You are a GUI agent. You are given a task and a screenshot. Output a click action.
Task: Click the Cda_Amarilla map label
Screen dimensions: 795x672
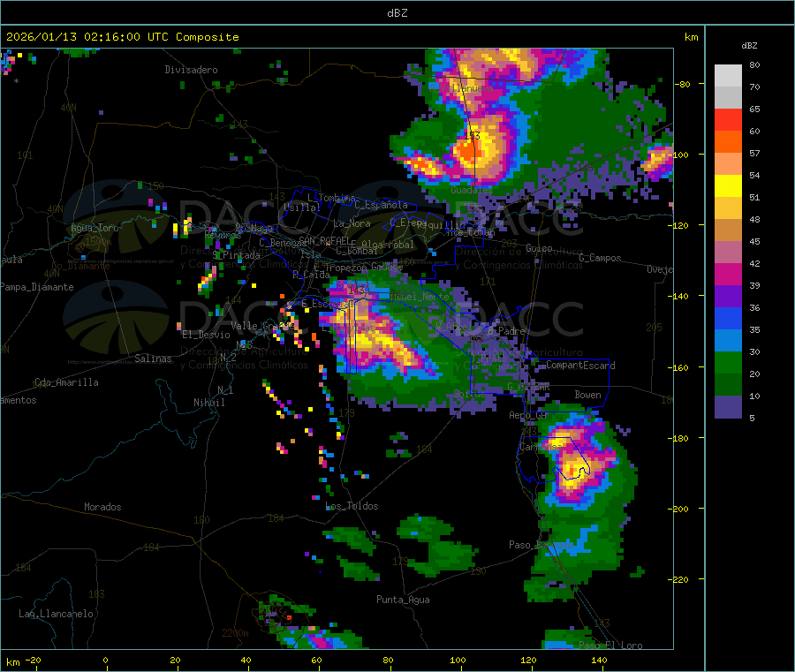pos(66,382)
